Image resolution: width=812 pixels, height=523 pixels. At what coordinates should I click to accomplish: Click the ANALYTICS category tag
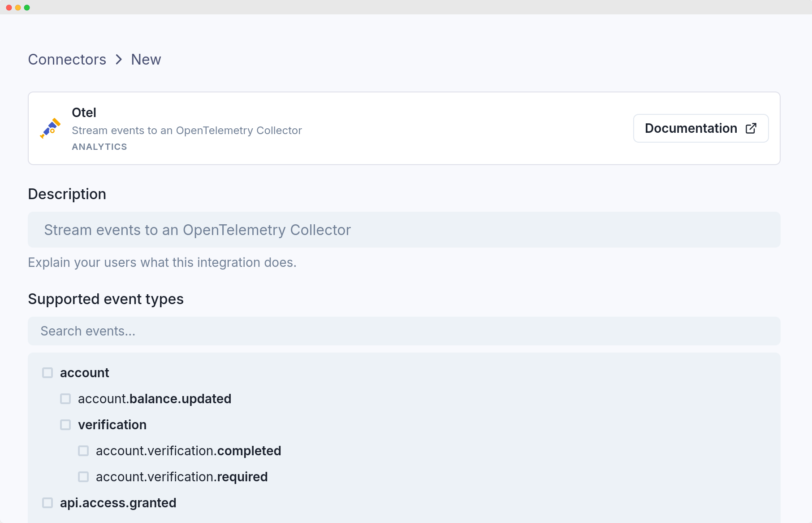[99, 147]
